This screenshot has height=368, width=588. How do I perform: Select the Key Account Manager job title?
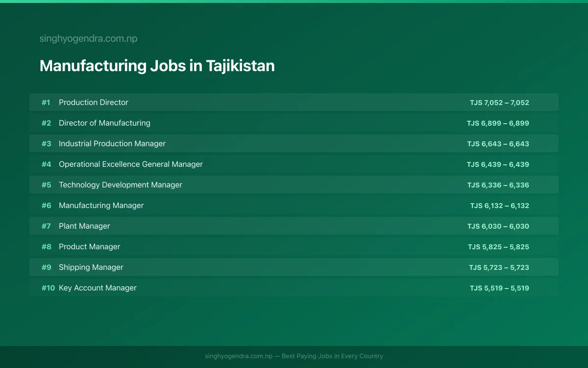point(98,288)
